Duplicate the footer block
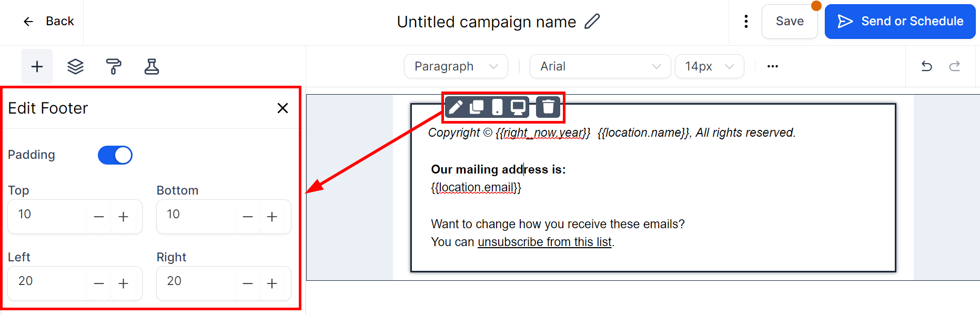Viewport: 980px width, 315px height. click(x=477, y=107)
